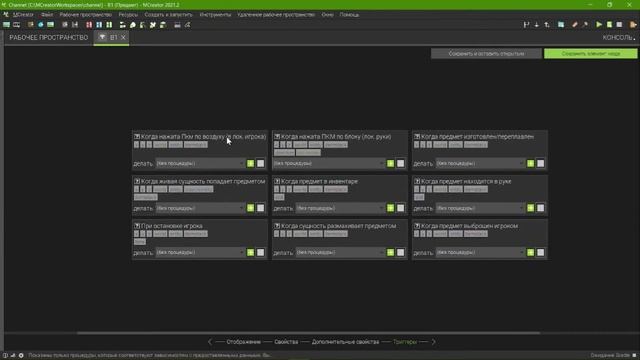
Task: Click green server run icon next to play
Action: pyautogui.click(x=609, y=25)
